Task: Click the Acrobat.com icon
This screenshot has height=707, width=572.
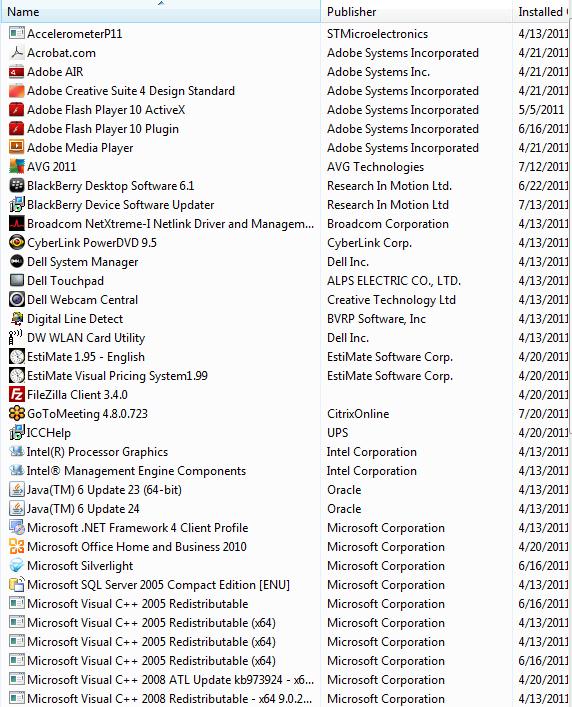Action: 17,52
